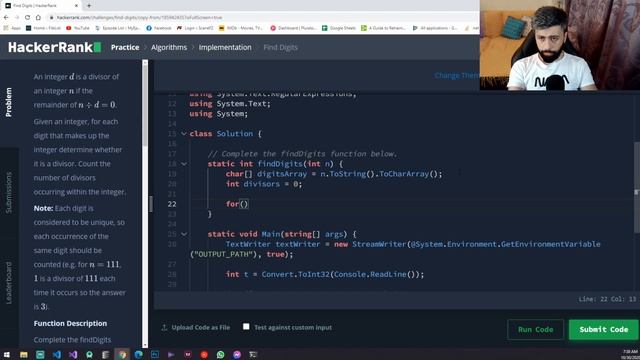
Task: Click the Change Theme link
Action: [457, 76]
